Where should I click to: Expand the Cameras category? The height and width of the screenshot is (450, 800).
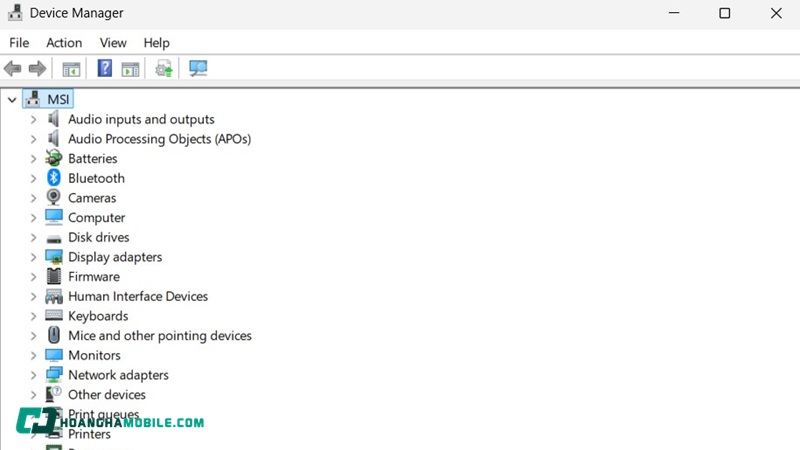click(33, 198)
